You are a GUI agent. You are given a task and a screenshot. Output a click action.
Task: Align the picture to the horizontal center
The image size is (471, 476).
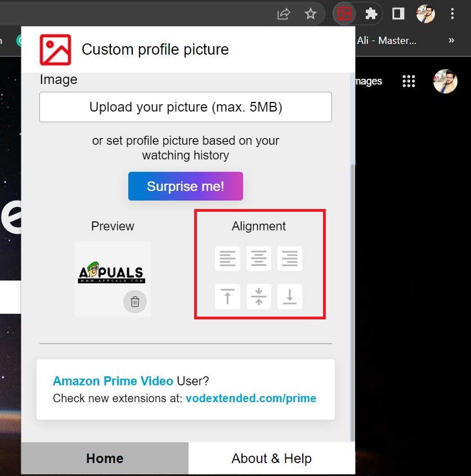click(259, 259)
